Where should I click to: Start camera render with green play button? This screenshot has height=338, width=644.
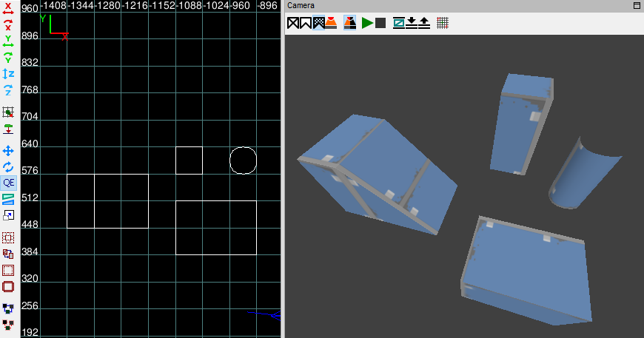point(367,23)
